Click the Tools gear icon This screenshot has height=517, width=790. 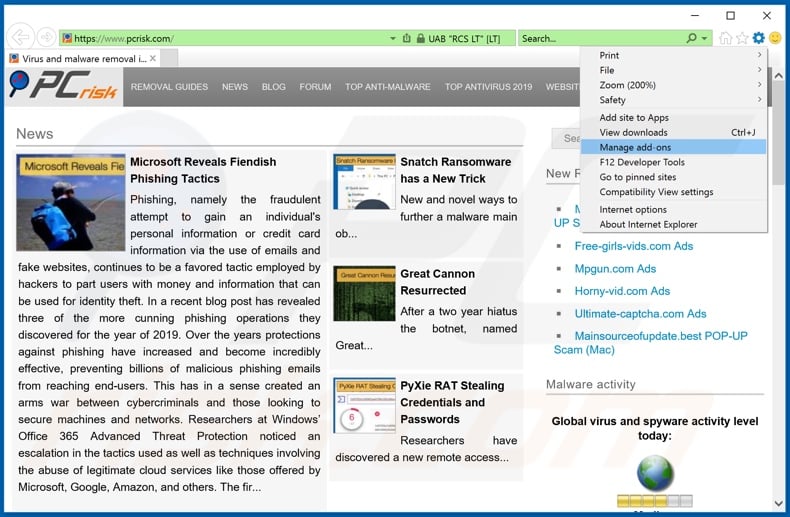pos(758,38)
